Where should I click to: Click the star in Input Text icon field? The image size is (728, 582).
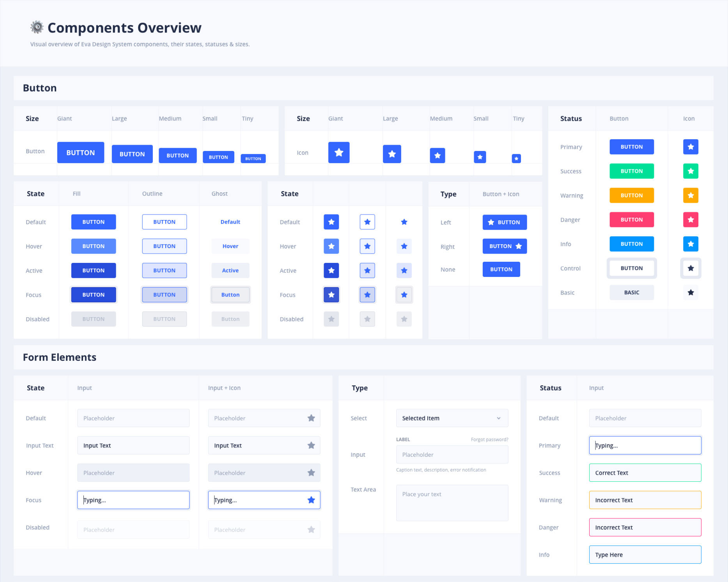tap(311, 445)
